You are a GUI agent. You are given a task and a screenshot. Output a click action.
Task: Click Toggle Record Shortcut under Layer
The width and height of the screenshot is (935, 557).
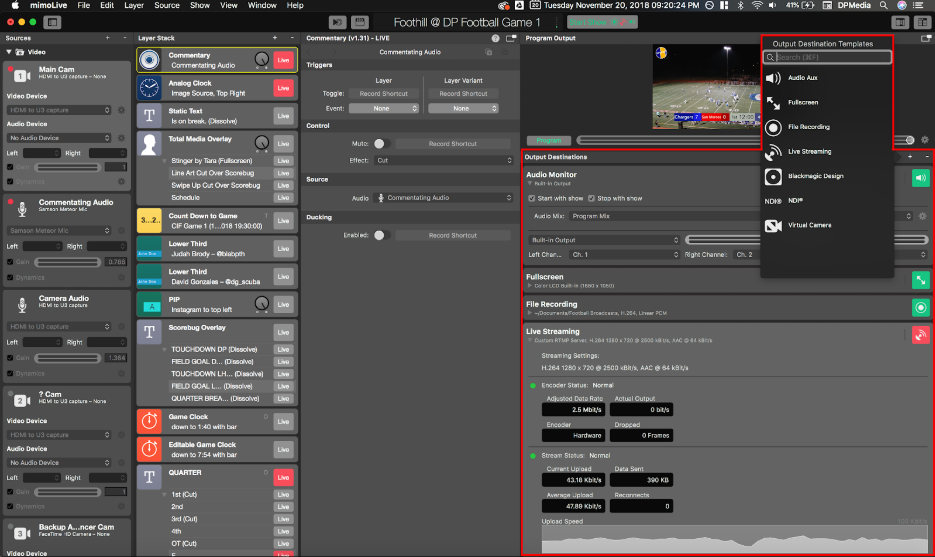(383, 94)
